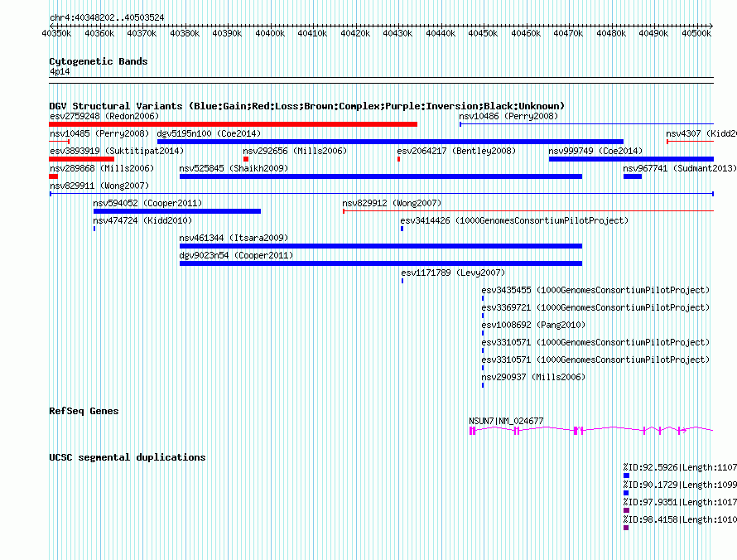Click the purple marker under %ID:98.4158
737x560 pixels.
click(626, 528)
